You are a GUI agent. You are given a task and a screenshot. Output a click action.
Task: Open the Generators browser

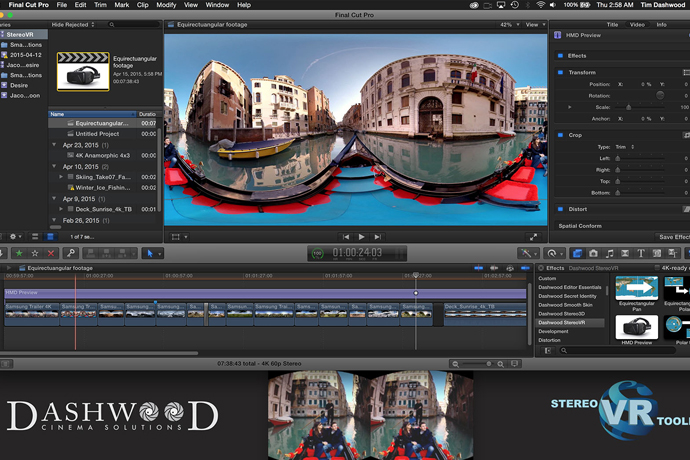657,253
